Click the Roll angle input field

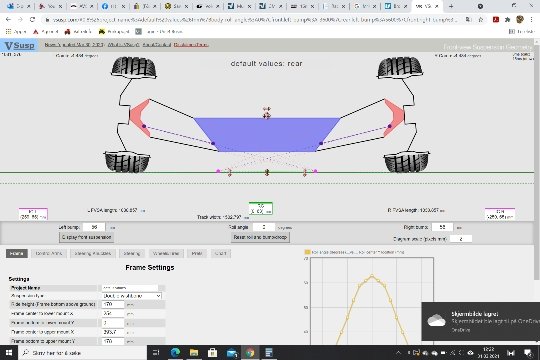(264, 227)
